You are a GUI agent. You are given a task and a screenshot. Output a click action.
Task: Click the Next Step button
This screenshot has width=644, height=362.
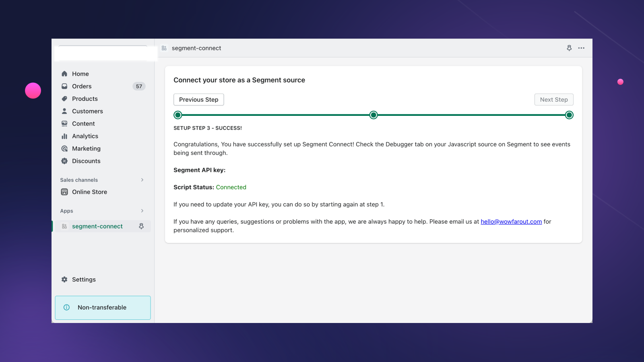coord(554,99)
